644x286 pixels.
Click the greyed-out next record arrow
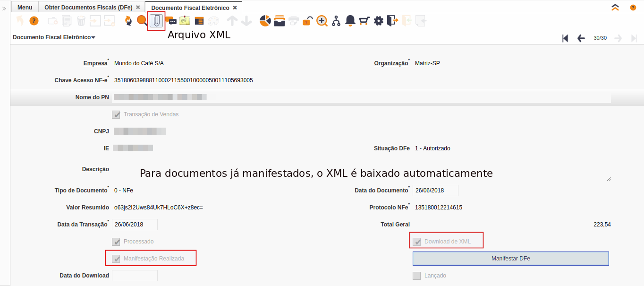tap(618, 38)
